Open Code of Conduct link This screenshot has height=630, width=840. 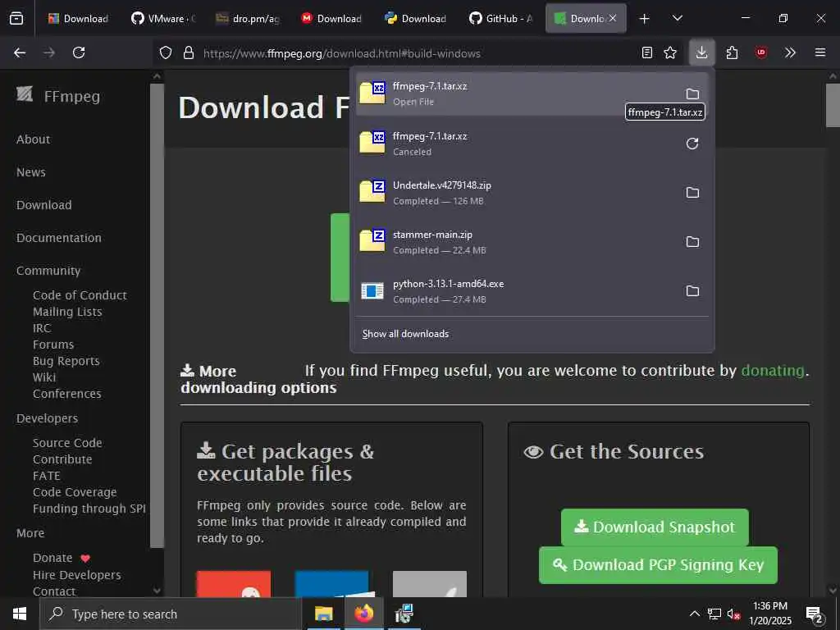point(80,295)
